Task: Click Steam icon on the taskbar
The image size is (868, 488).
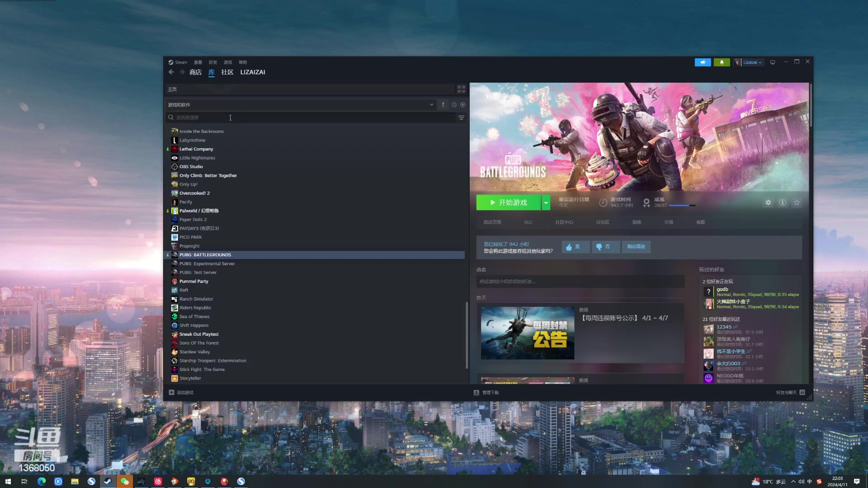Action: pos(108,482)
